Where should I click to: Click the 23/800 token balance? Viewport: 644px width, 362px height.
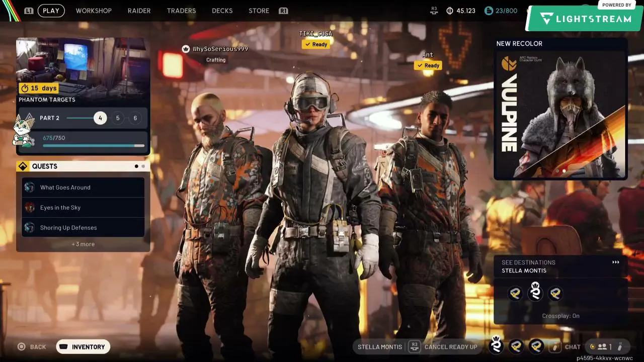click(x=506, y=11)
